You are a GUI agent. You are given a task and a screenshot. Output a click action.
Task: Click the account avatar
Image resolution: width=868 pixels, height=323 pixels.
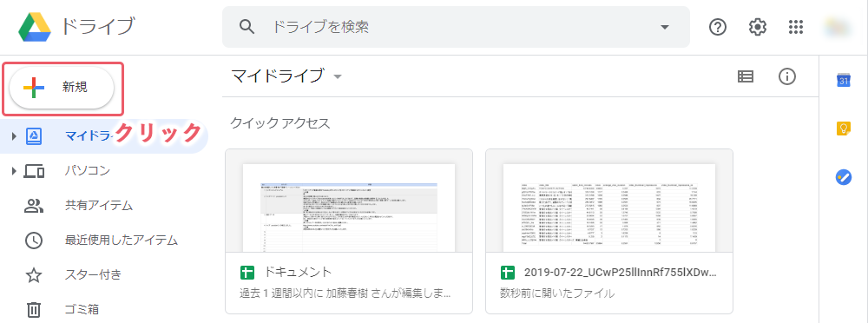[838, 27]
